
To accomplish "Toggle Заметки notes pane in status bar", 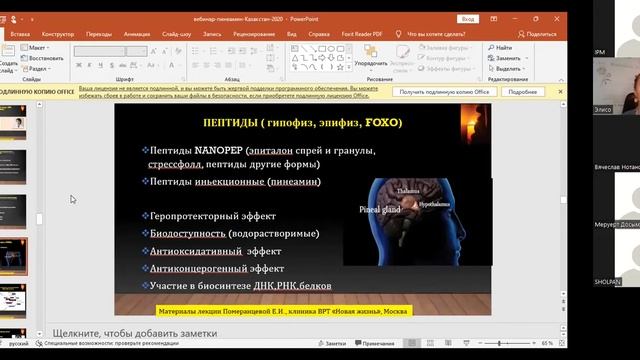I will [332, 343].
